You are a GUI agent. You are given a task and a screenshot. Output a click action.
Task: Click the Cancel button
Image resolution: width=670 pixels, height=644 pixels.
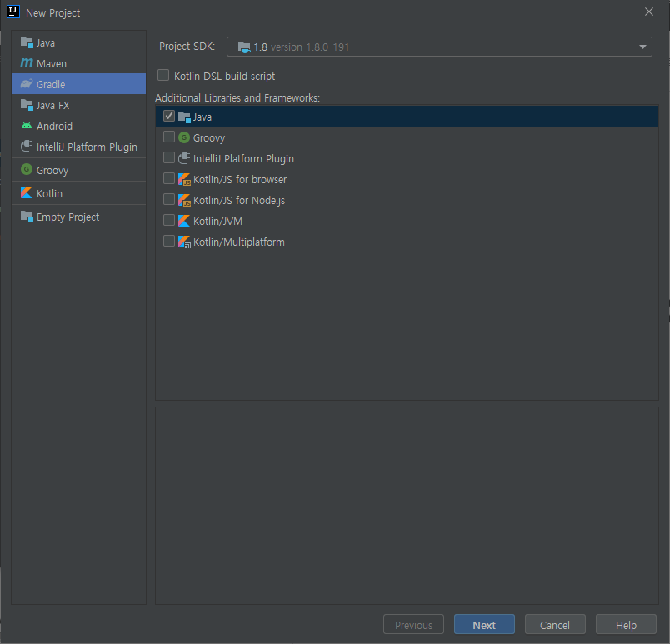[x=555, y=625]
